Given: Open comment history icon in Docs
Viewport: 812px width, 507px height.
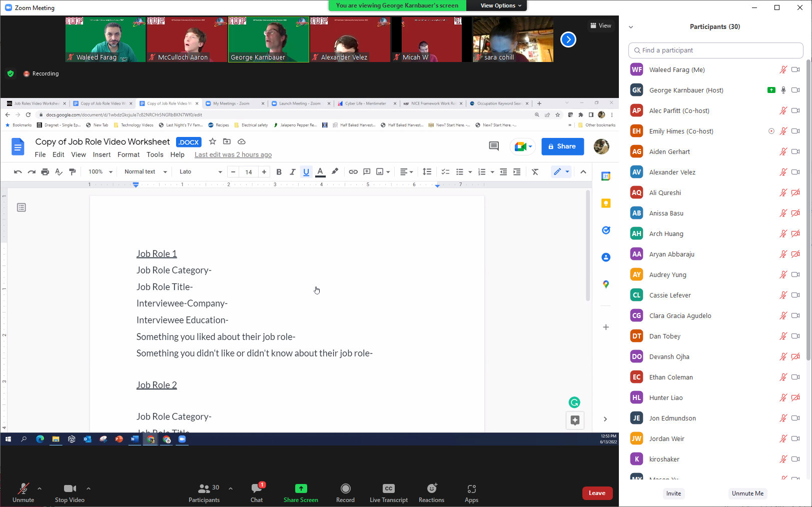Looking at the screenshot, I should [x=494, y=146].
